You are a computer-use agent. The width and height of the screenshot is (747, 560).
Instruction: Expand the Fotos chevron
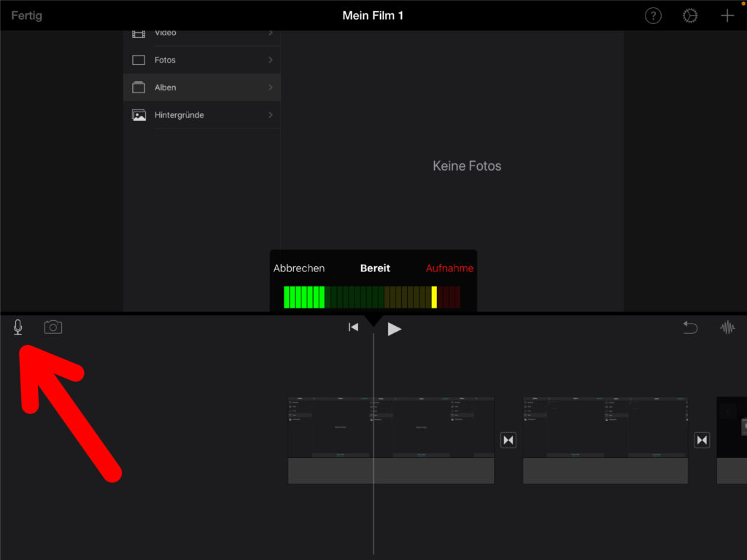tap(271, 60)
